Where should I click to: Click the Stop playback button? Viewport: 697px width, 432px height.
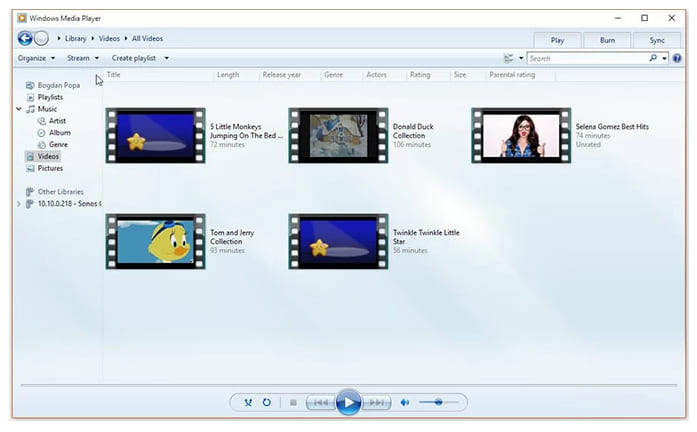point(293,403)
